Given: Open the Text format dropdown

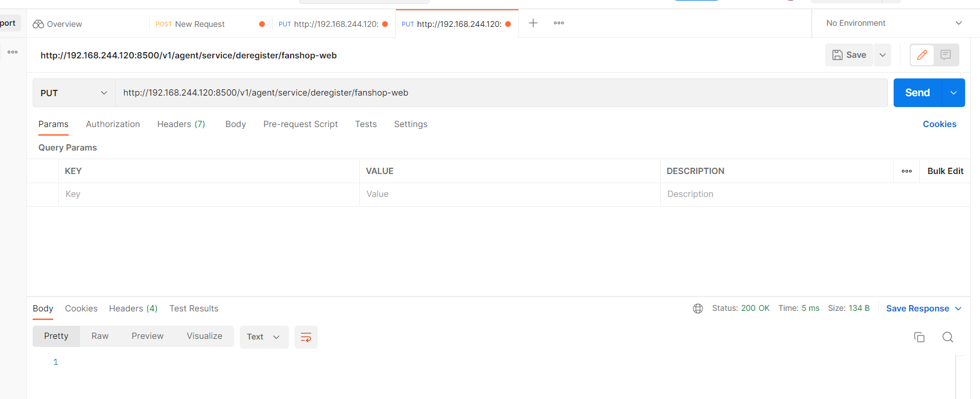Looking at the screenshot, I should 264,337.
